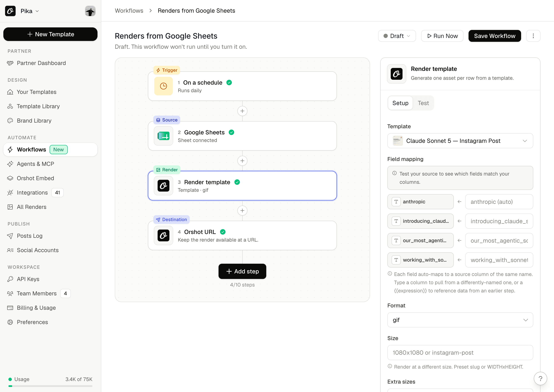Screen dimensions: 554x392
Task: Expand the Pika workspace switcher
Action: [30, 11]
